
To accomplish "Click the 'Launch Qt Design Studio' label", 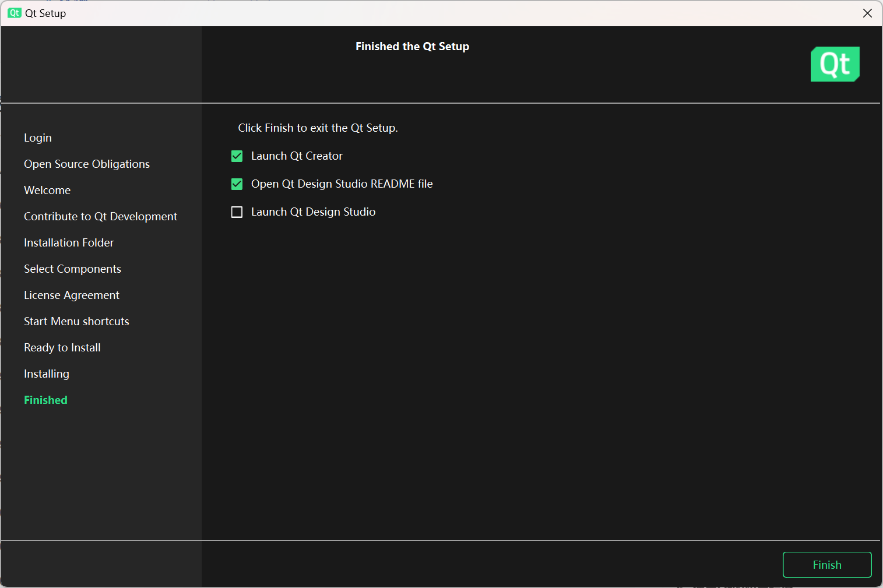I will pos(313,212).
